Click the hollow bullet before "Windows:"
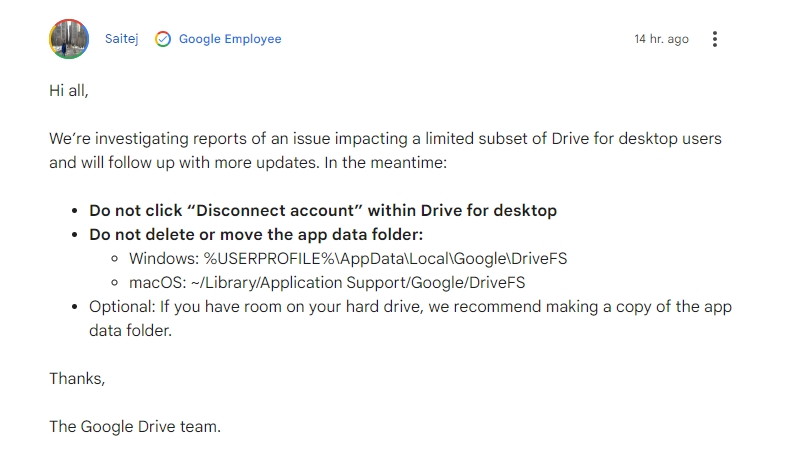Image resolution: width=786 pixels, height=456 pixels. click(116, 259)
